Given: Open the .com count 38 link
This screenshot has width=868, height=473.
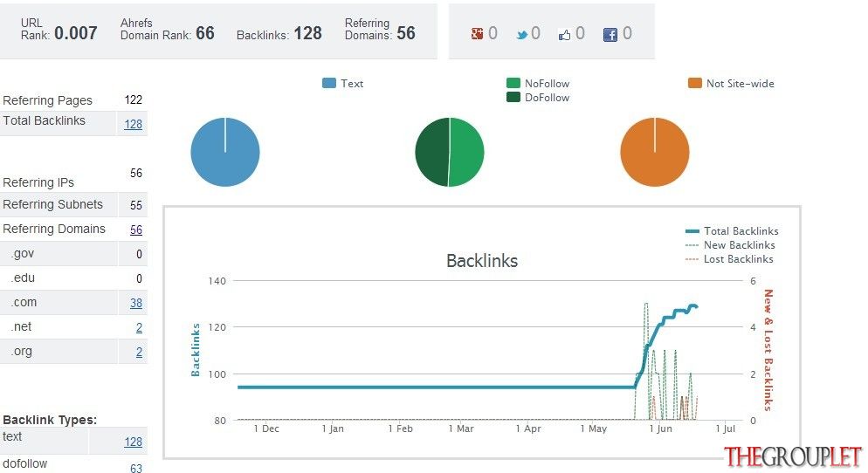Looking at the screenshot, I should [136, 303].
